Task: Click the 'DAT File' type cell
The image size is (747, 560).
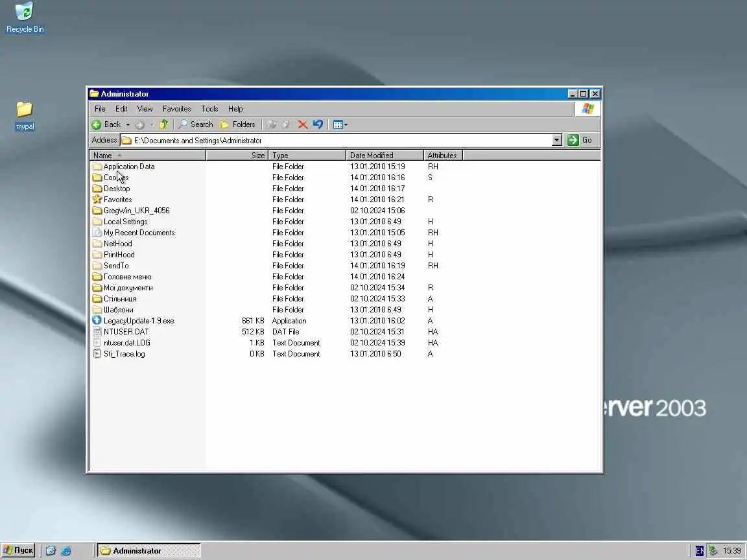Action: 286,332
